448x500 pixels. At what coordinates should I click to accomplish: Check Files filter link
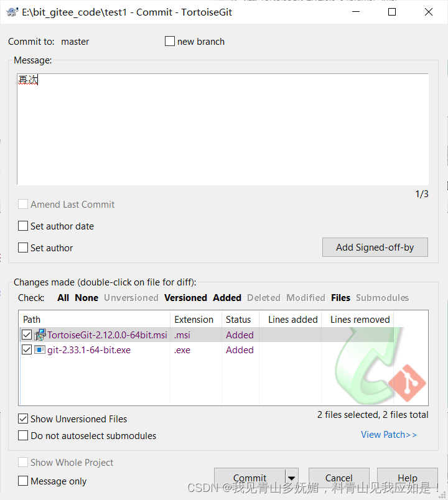tap(340, 297)
